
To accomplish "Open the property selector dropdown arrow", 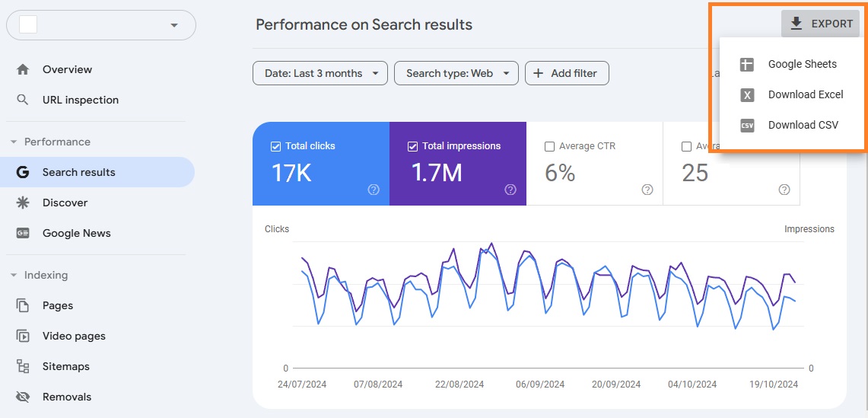I will pyautogui.click(x=174, y=25).
